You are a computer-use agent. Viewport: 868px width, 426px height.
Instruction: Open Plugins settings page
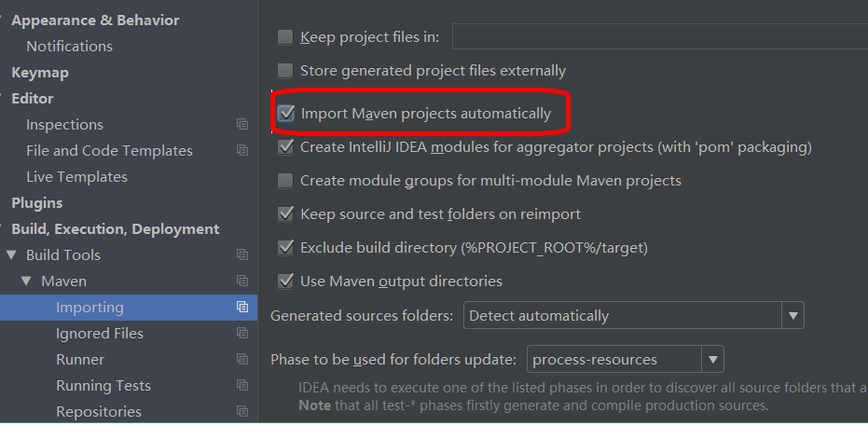[36, 203]
